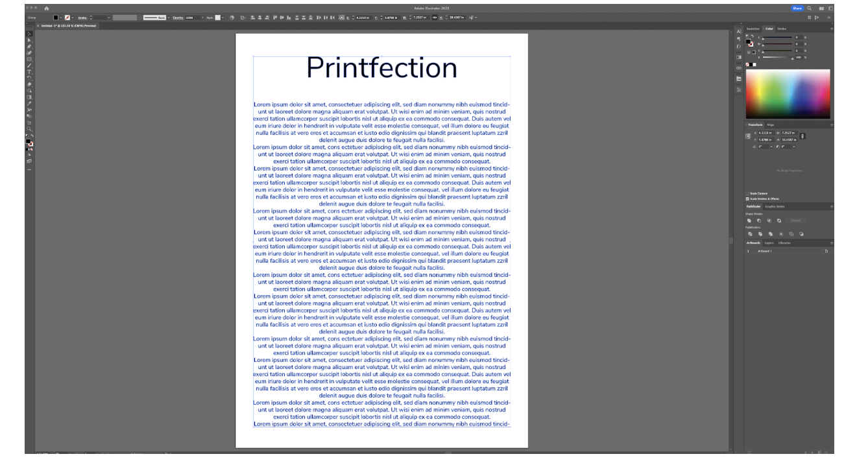Image resolution: width=868 pixels, height=463 pixels.
Task: Switch to the Swatches tab
Action: click(x=753, y=29)
